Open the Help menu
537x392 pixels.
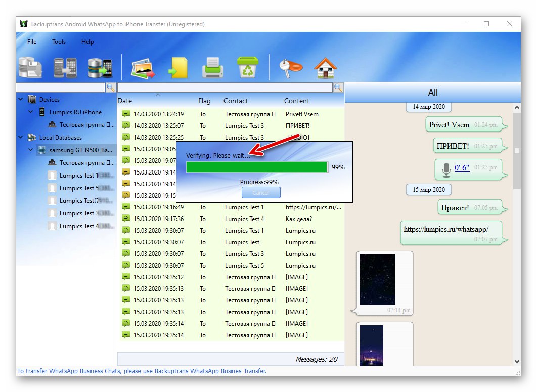[87, 42]
